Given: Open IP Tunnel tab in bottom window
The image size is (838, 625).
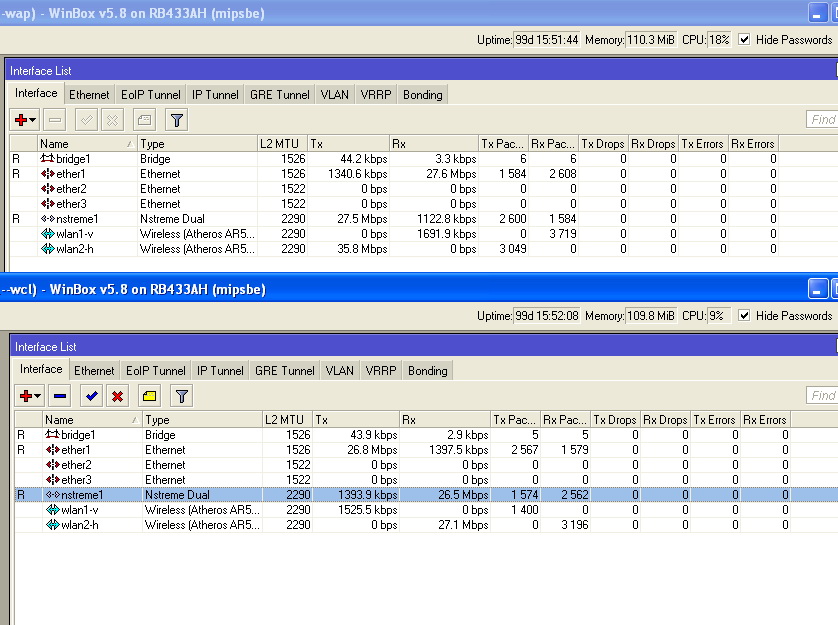Looking at the screenshot, I should coord(220,371).
